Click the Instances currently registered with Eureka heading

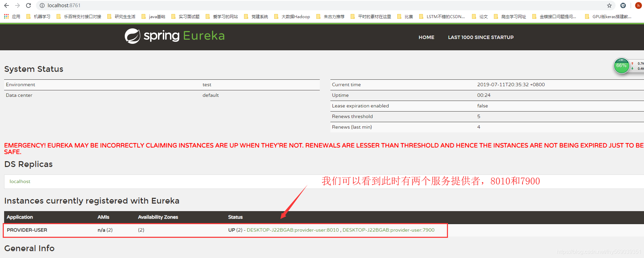[x=92, y=201]
